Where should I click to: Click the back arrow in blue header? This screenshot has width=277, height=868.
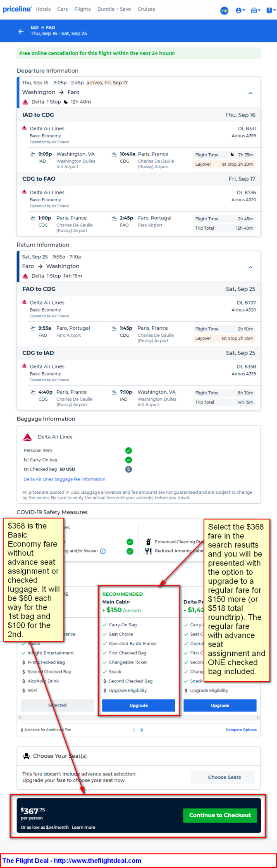click(21, 31)
